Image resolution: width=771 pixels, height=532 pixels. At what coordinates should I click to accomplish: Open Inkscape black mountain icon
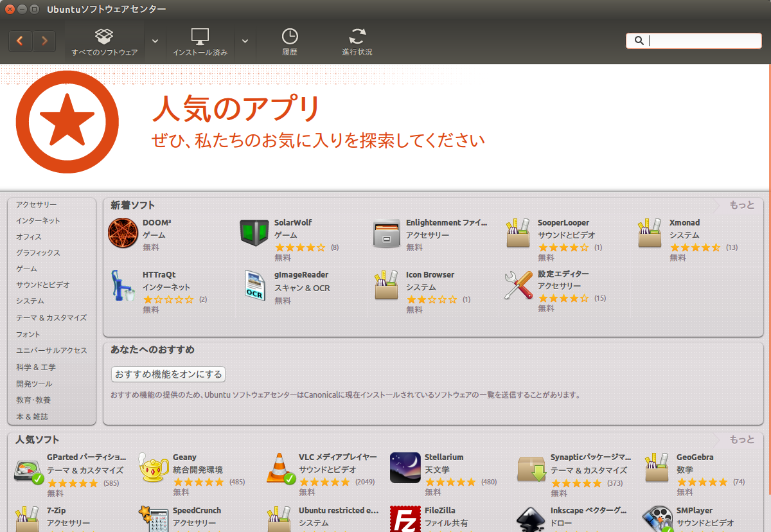[x=531, y=519]
